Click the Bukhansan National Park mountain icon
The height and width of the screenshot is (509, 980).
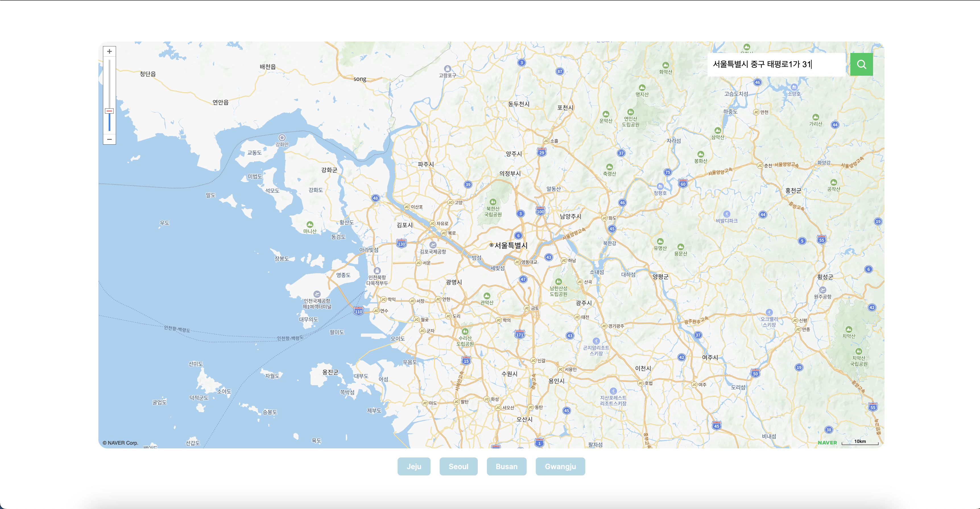coord(493,202)
